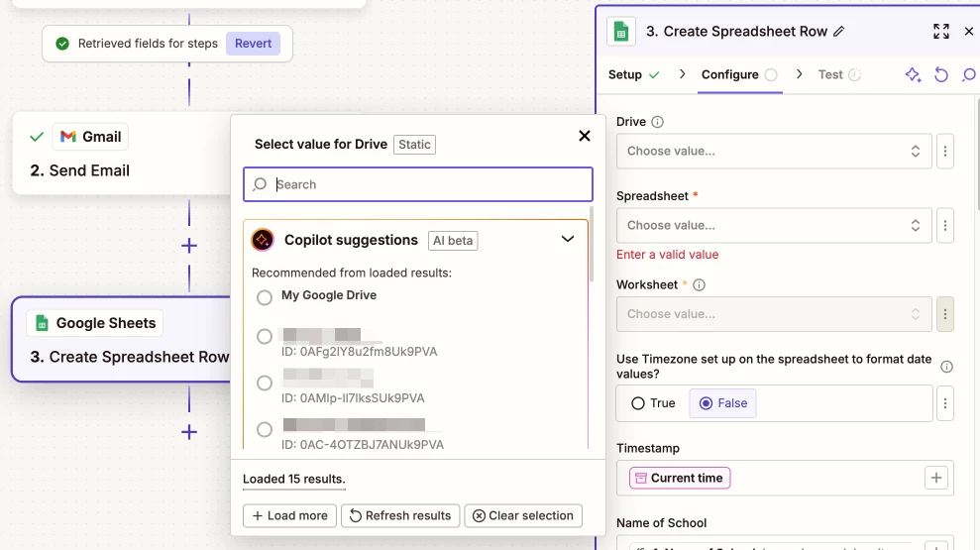Show info tooltip for Worksheet field
The width and height of the screenshot is (980, 550).
tap(700, 285)
